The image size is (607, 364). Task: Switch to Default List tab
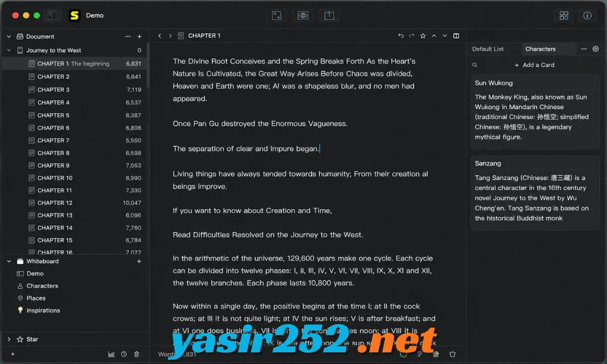pyautogui.click(x=488, y=49)
